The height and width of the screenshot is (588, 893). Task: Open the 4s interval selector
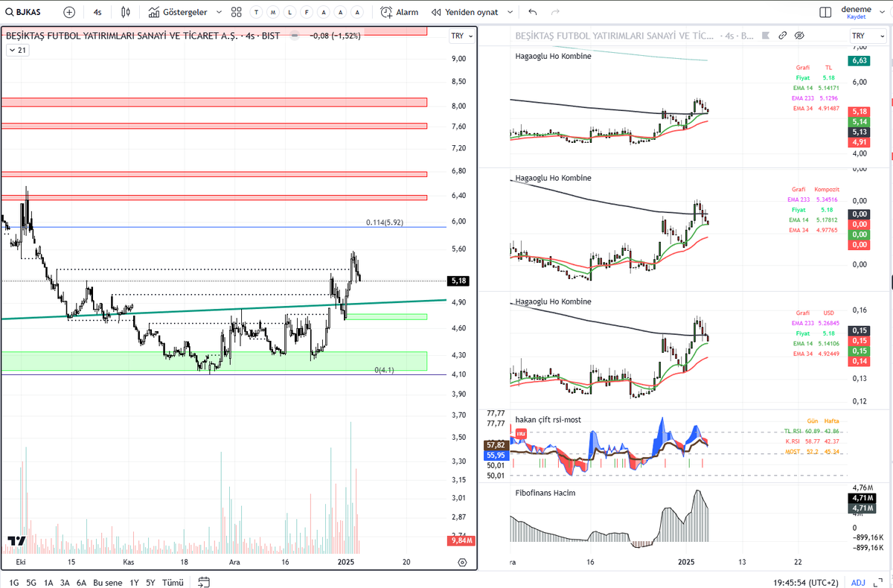click(x=97, y=12)
